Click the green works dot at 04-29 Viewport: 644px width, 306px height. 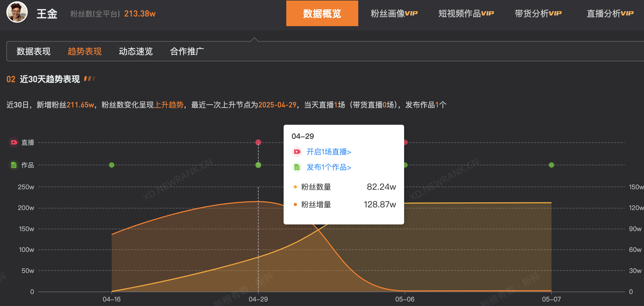[x=258, y=165]
